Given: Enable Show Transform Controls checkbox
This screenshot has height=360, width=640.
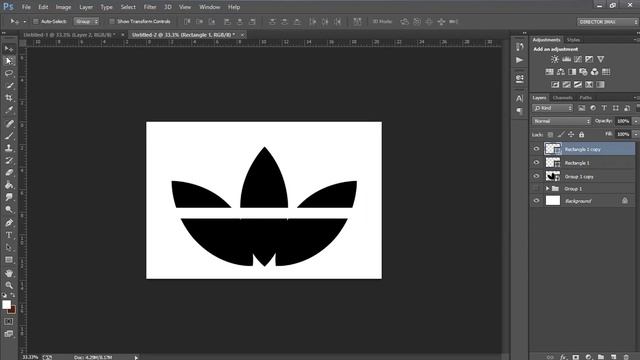Looking at the screenshot, I should pos(112,21).
